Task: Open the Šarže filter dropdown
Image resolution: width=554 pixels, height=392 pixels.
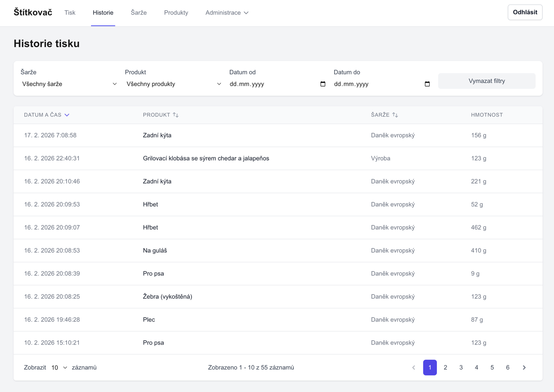Action: (x=69, y=84)
